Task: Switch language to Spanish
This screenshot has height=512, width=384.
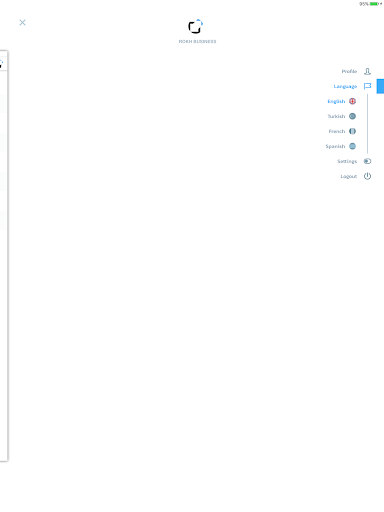Action: click(x=335, y=146)
